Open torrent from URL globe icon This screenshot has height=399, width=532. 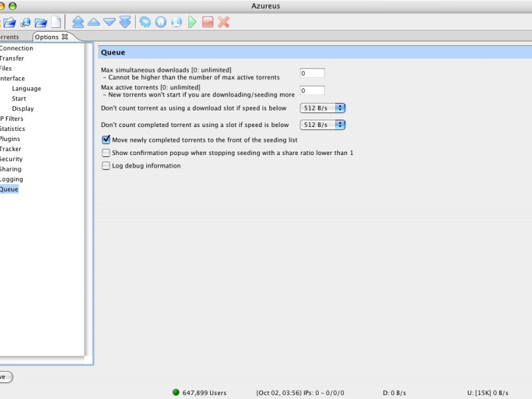tap(25, 23)
